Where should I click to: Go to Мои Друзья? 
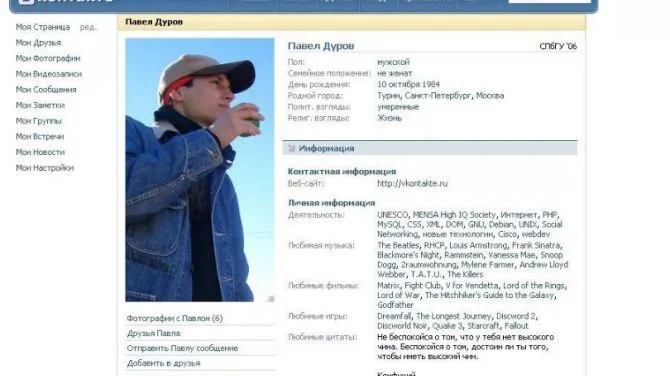(38, 43)
